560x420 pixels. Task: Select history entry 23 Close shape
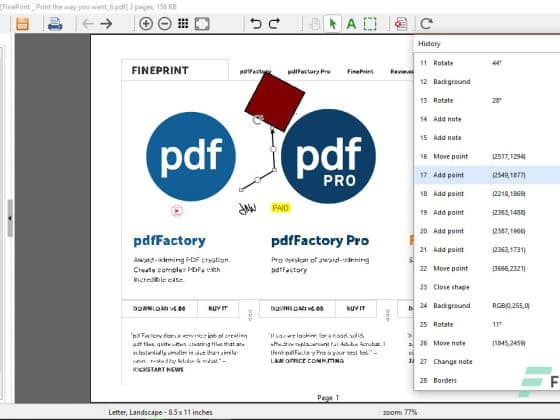(x=487, y=287)
